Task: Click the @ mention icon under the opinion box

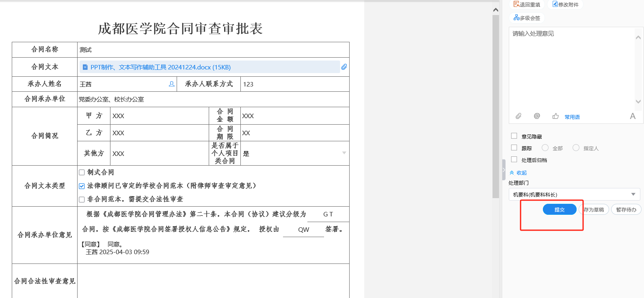Action: click(x=537, y=116)
